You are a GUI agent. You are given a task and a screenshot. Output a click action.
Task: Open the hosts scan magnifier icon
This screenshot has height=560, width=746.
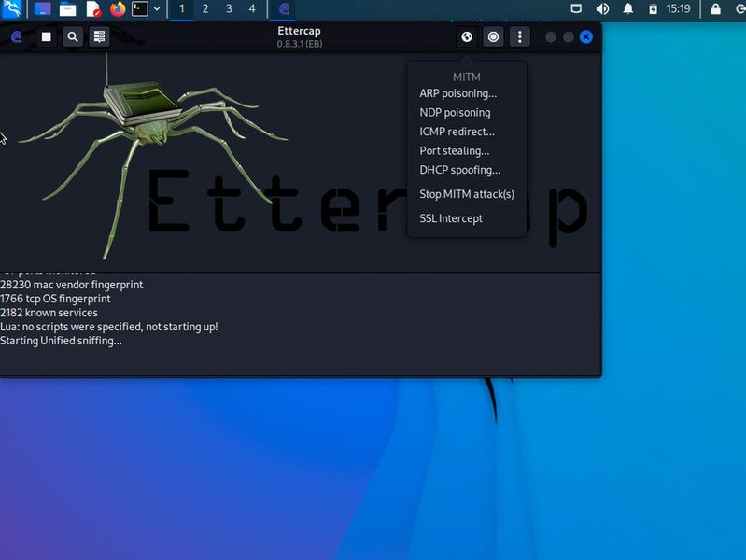tap(72, 36)
